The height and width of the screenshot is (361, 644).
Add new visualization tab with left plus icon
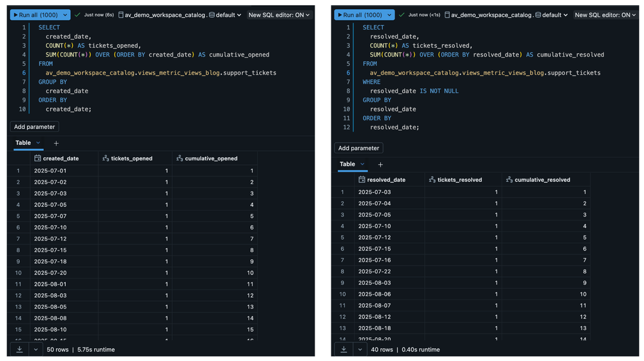click(x=56, y=143)
